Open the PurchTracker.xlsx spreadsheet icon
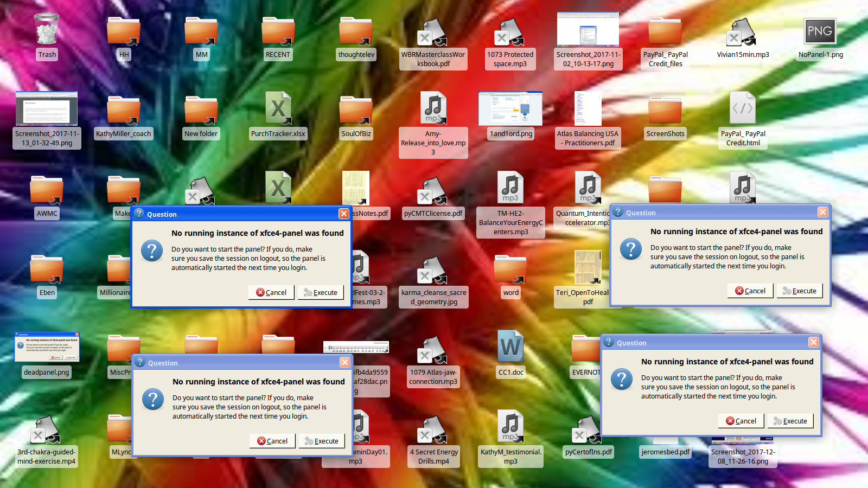 click(x=278, y=110)
